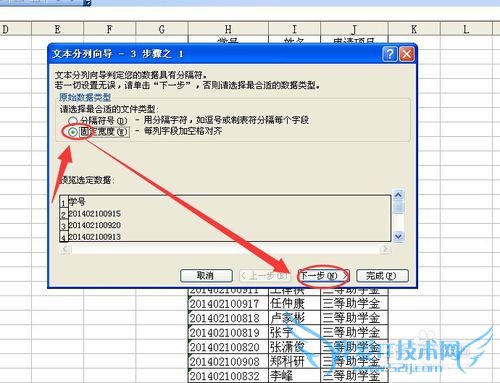Select column header F
Viewport: 500px width, 383px height.
110,29
